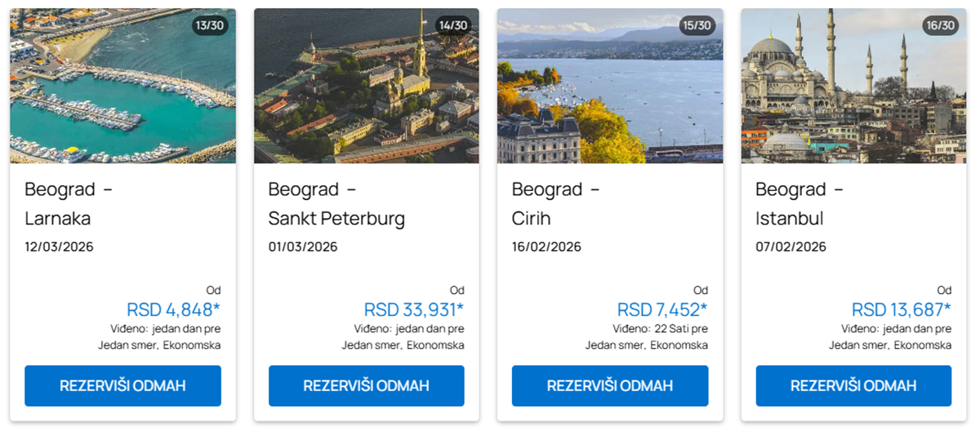Screen dimensions: 980x432
Task: Click the 13/30 counter badge
Action: point(208,25)
